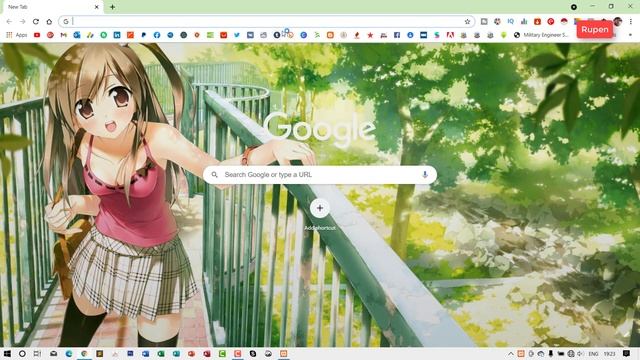640x360 pixels.
Task: Open a new tab with plus button
Action: [112, 7]
